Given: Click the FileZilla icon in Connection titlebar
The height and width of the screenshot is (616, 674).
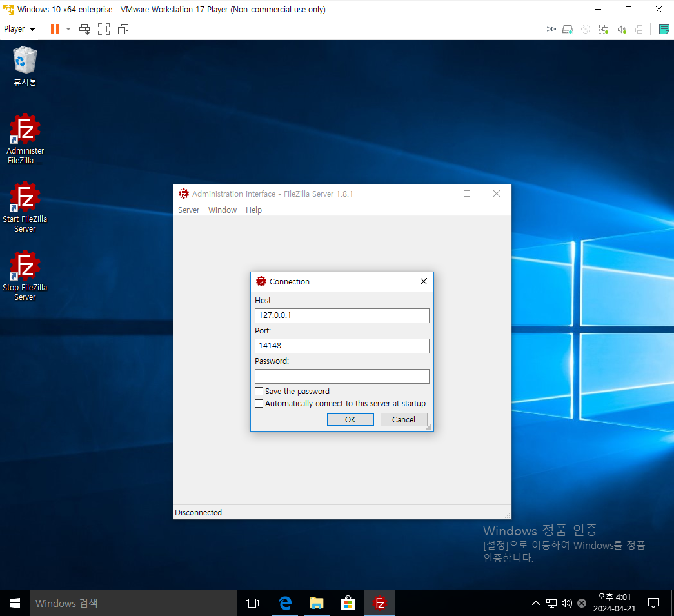Looking at the screenshot, I should (x=261, y=281).
